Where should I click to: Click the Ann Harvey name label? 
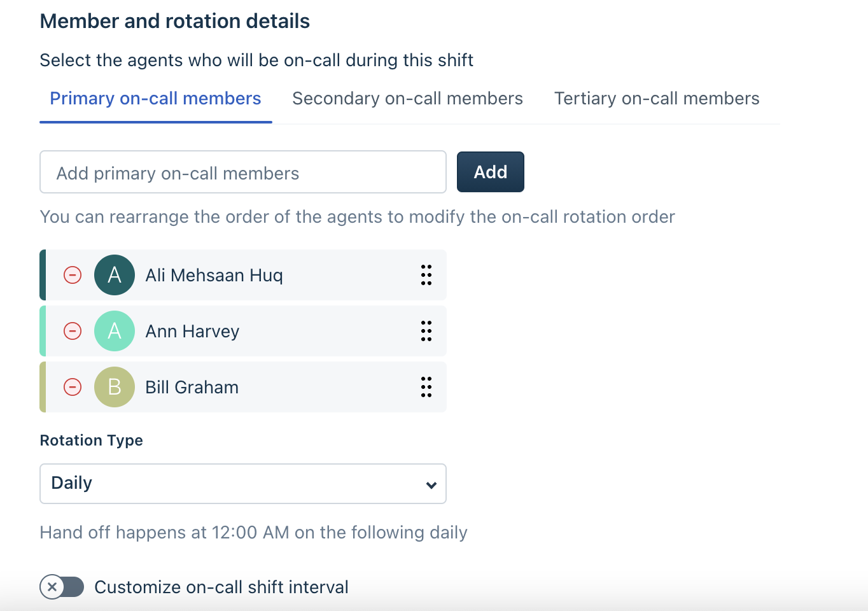[192, 332]
